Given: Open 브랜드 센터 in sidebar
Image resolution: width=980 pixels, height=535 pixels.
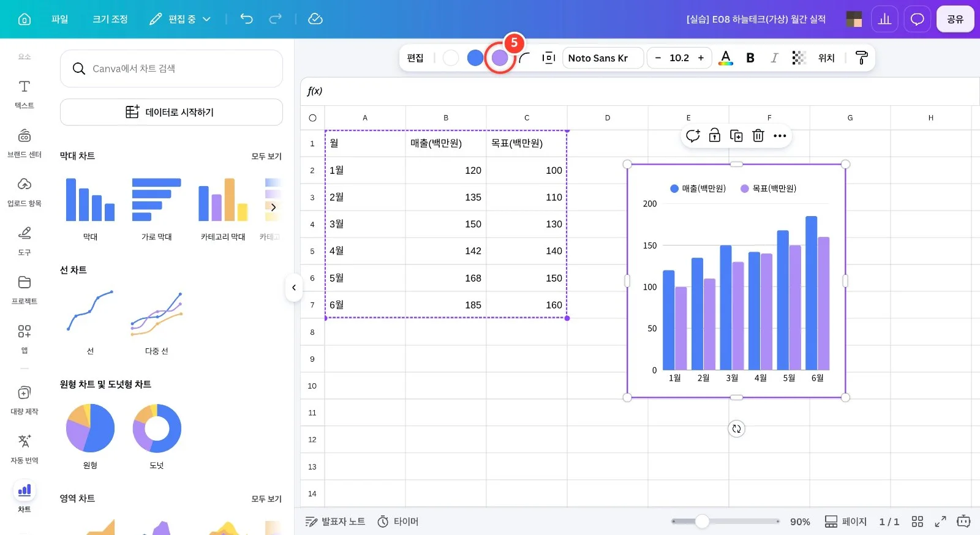Looking at the screenshot, I should click(x=24, y=143).
